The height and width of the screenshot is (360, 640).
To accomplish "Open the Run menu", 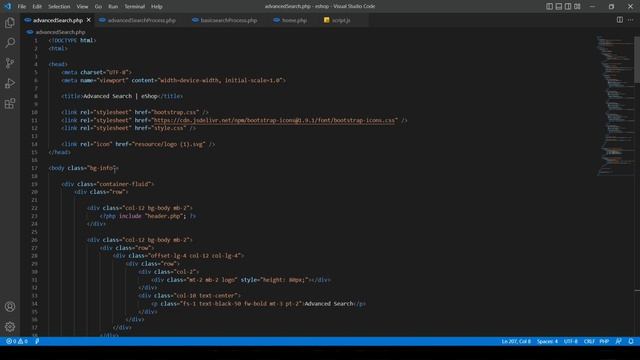I will click(113, 7).
